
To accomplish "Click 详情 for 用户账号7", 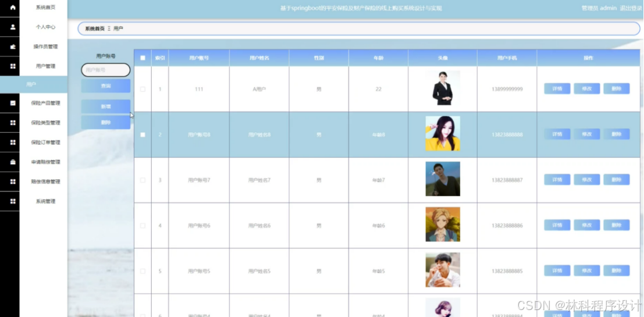I will 557,180.
